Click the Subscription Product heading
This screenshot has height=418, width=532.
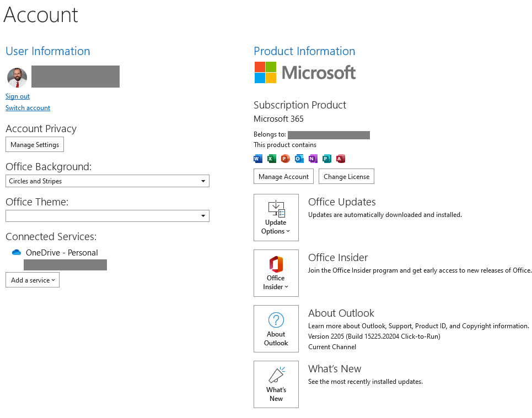300,105
